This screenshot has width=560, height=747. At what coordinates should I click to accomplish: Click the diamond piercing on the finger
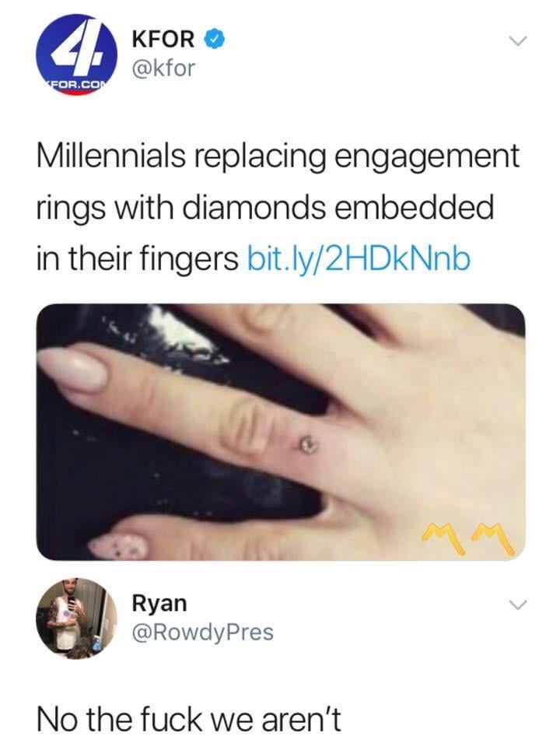tap(306, 443)
